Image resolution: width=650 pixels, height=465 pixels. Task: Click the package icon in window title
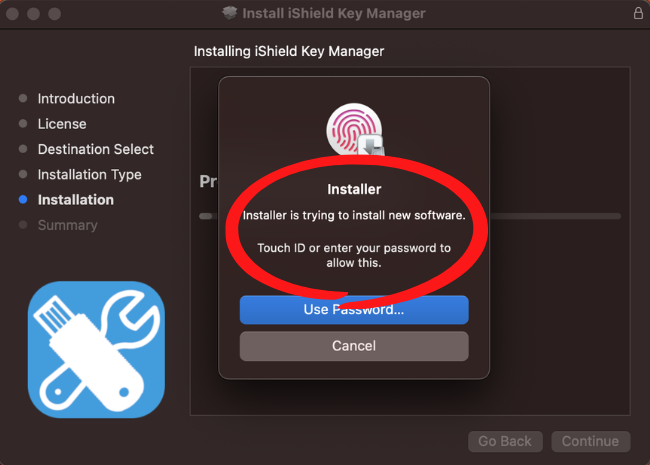[229, 13]
